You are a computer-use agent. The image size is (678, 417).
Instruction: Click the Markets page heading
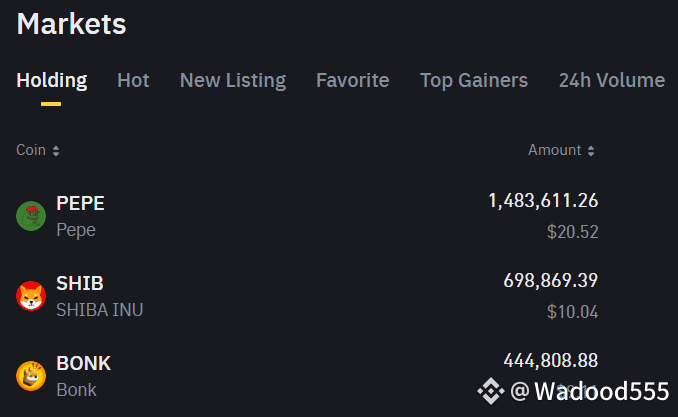[72, 24]
